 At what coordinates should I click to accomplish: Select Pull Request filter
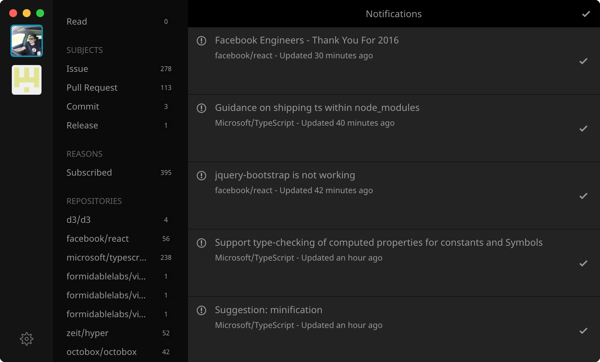click(119, 88)
